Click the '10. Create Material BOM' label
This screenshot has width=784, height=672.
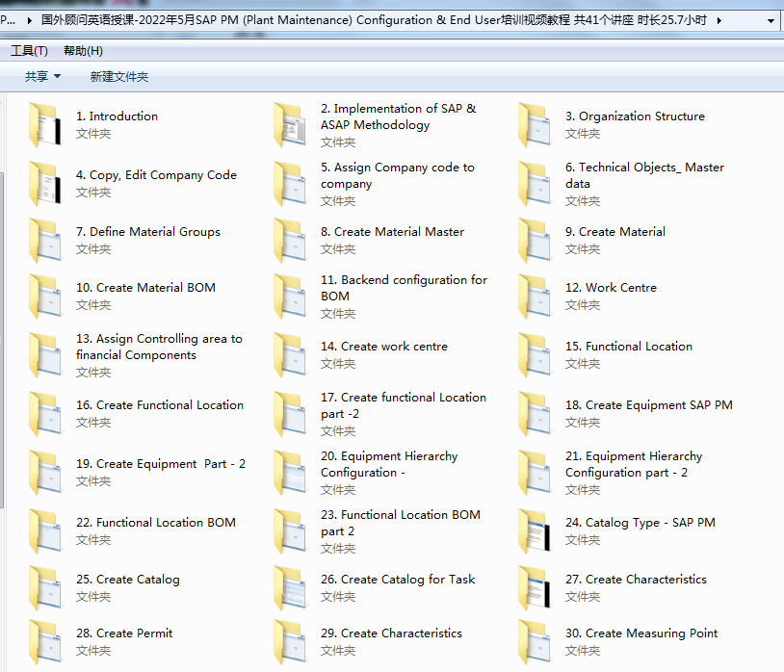pos(145,287)
